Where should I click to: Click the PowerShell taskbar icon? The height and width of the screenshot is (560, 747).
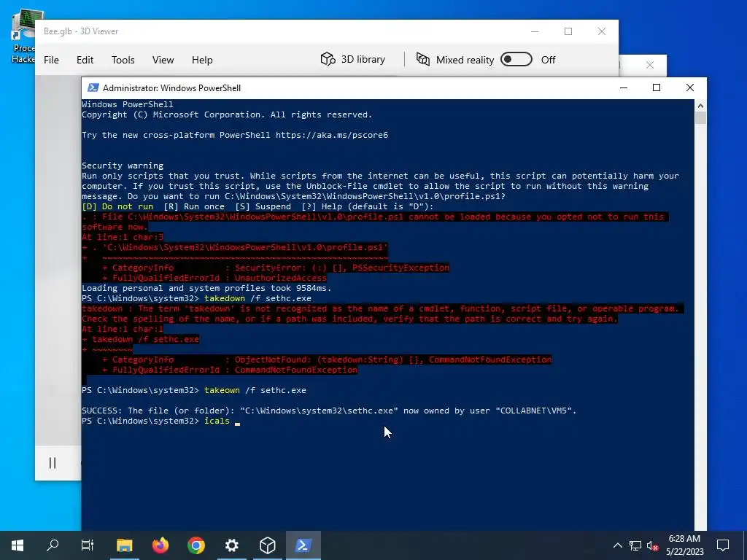click(x=303, y=545)
